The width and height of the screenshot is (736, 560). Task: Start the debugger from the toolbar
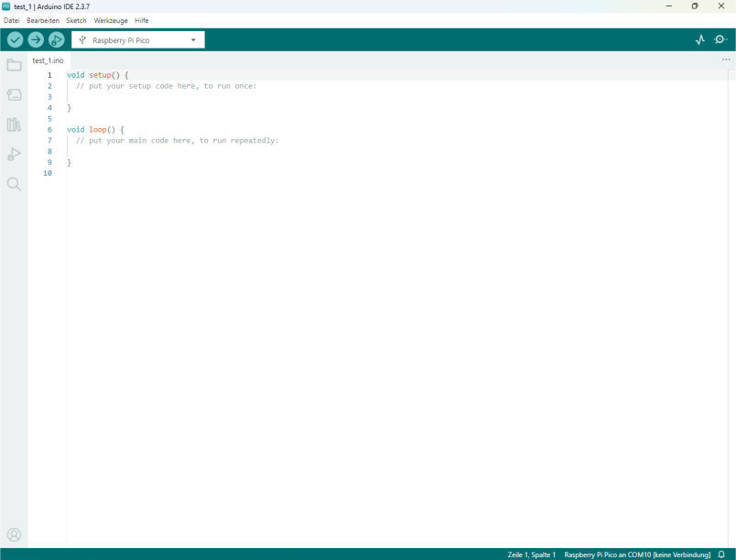coord(57,39)
